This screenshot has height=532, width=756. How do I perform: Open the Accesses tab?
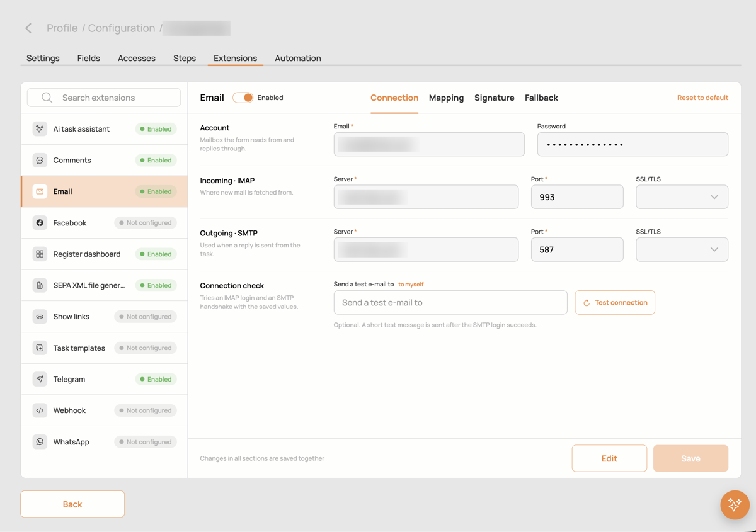[x=137, y=58]
